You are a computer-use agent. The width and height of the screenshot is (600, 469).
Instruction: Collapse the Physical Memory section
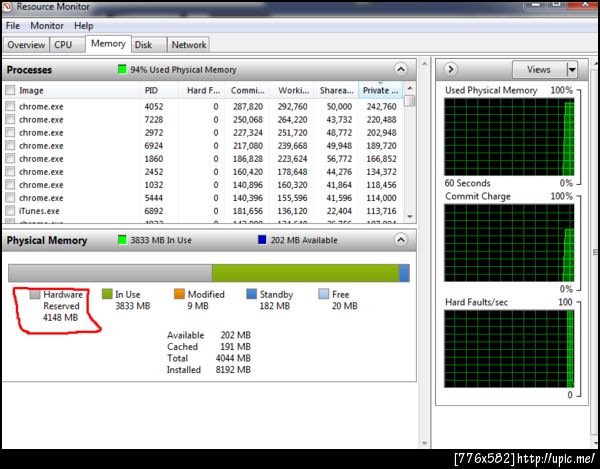[401, 240]
